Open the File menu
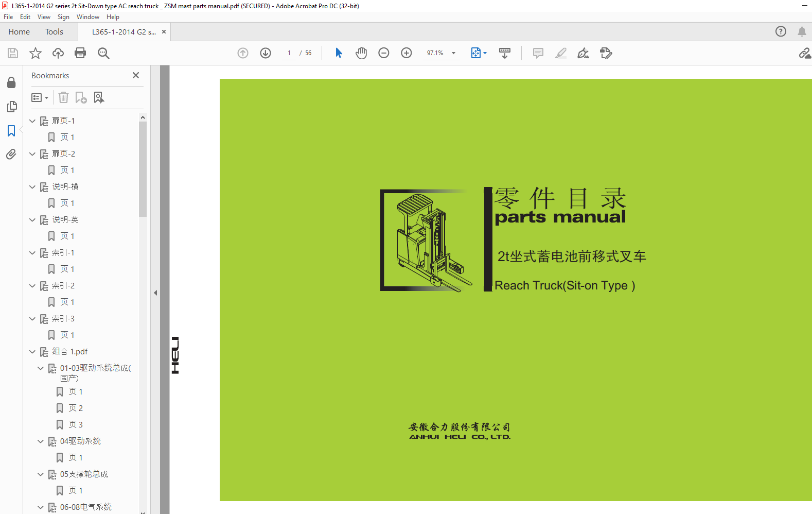812x514 pixels. 8,17
